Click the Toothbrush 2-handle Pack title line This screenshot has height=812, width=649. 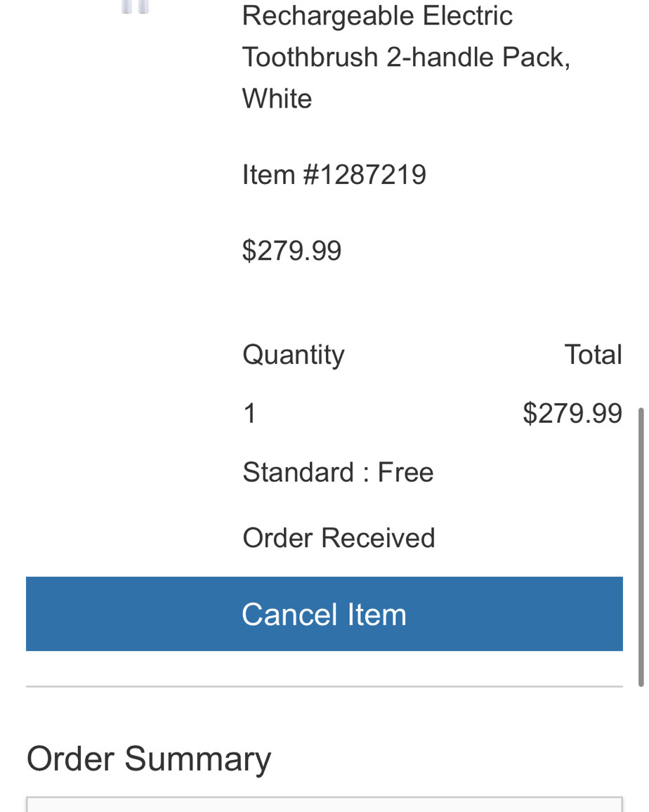pyautogui.click(x=406, y=57)
